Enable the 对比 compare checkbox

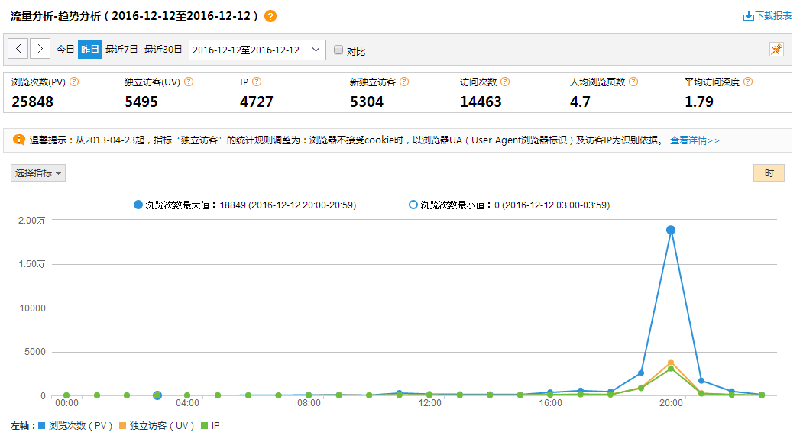point(338,50)
